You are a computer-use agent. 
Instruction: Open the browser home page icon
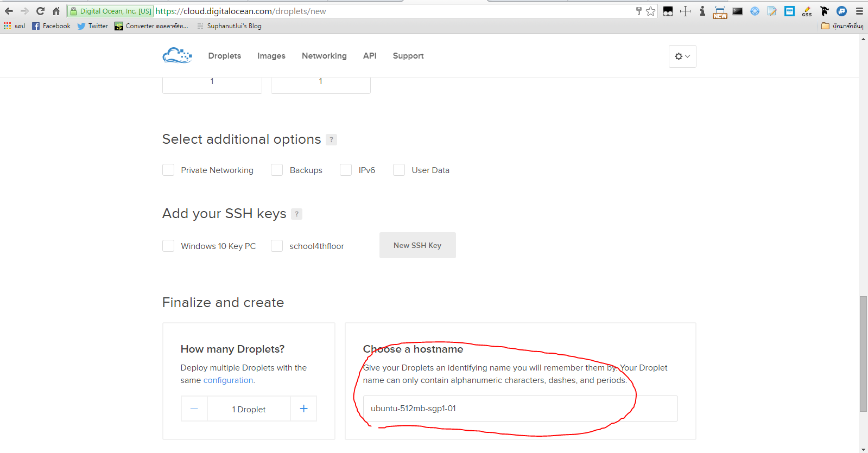point(56,11)
